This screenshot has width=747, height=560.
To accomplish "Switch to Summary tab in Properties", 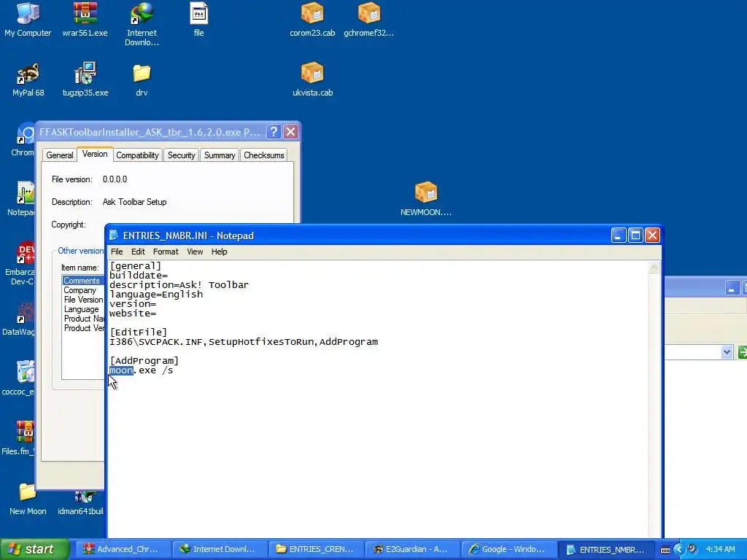I will point(220,155).
